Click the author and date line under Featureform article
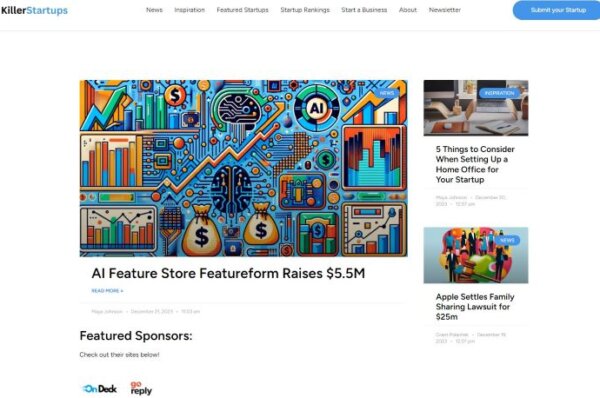600x398 pixels. tap(145, 312)
